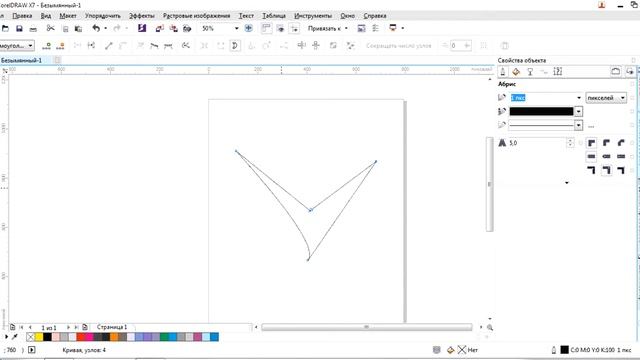Click the zoom navigator icon at canvas corner
Image resolution: width=640 pixels, height=360 pixels.
pos(490,327)
